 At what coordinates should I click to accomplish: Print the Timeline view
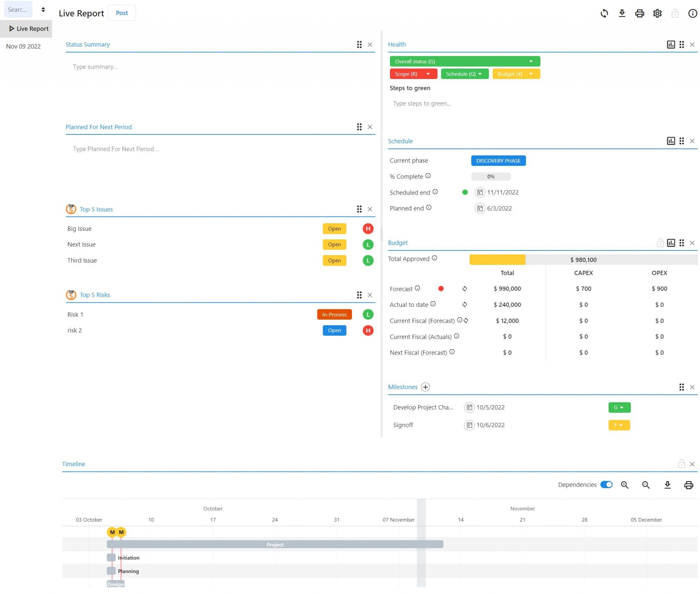(x=688, y=485)
